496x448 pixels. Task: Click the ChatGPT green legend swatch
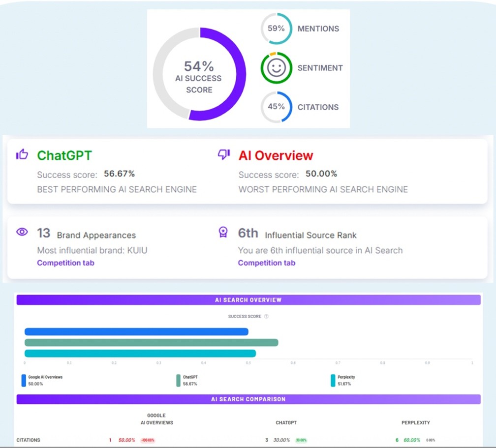click(179, 381)
